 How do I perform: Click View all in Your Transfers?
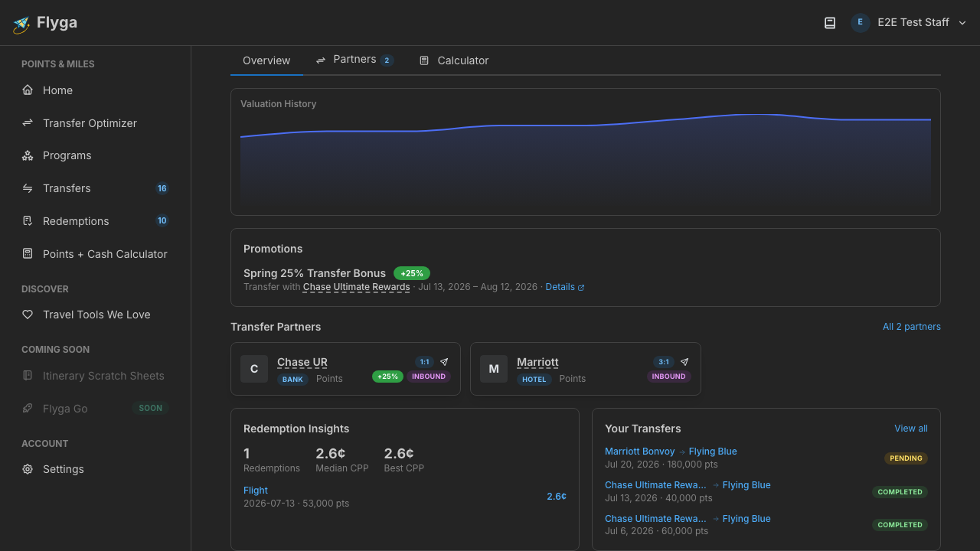coord(911,429)
